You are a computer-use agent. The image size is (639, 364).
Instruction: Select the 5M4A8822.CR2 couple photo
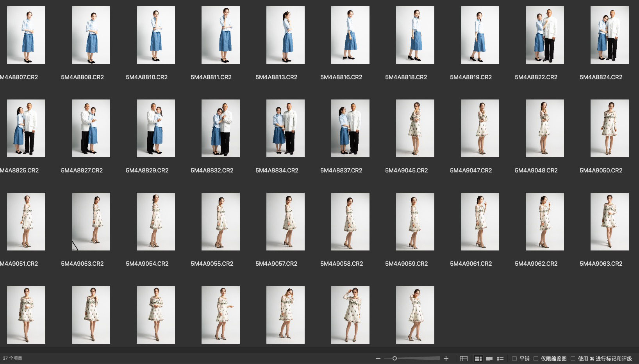click(545, 35)
